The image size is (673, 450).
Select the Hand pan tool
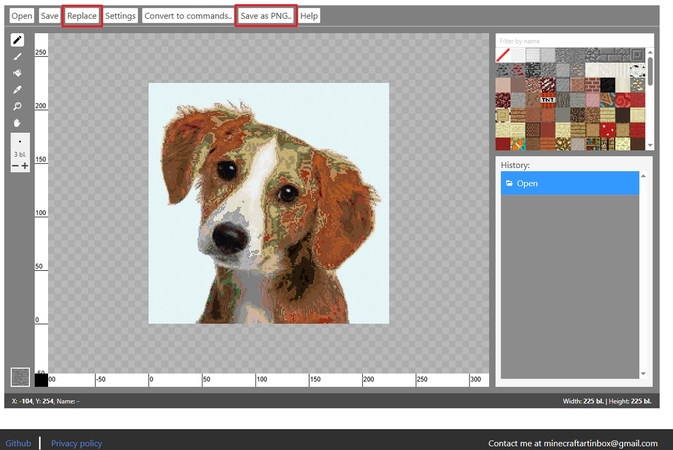[17, 123]
